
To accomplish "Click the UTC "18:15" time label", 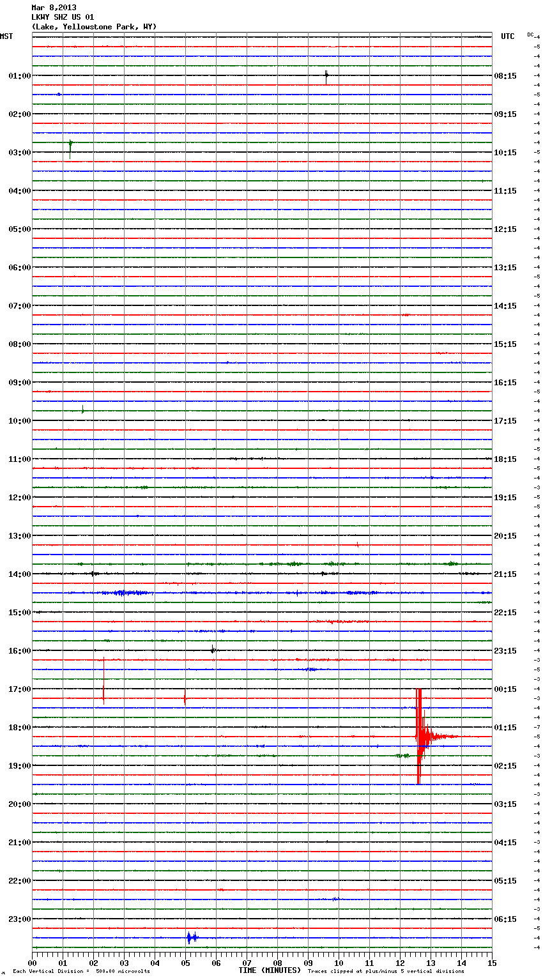I will (505, 459).
